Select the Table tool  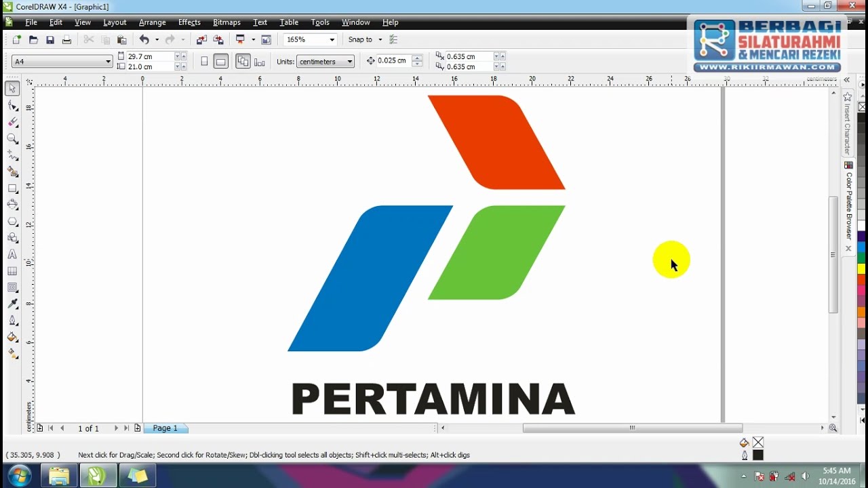pos(12,271)
